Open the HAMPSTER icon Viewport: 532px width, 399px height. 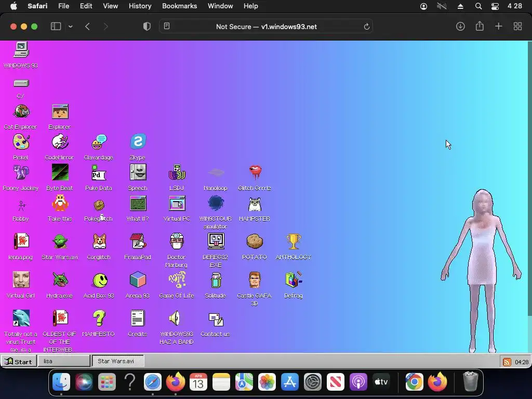point(255,204)
